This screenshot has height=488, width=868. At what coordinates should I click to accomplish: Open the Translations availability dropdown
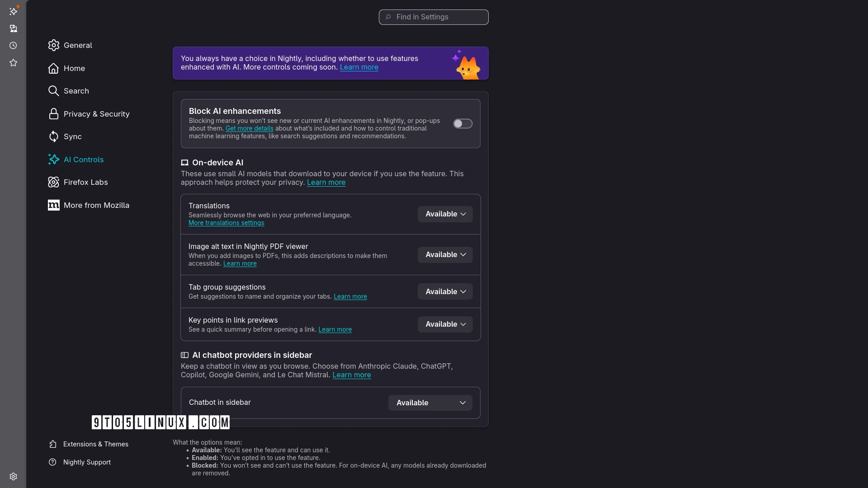point(445,214)
